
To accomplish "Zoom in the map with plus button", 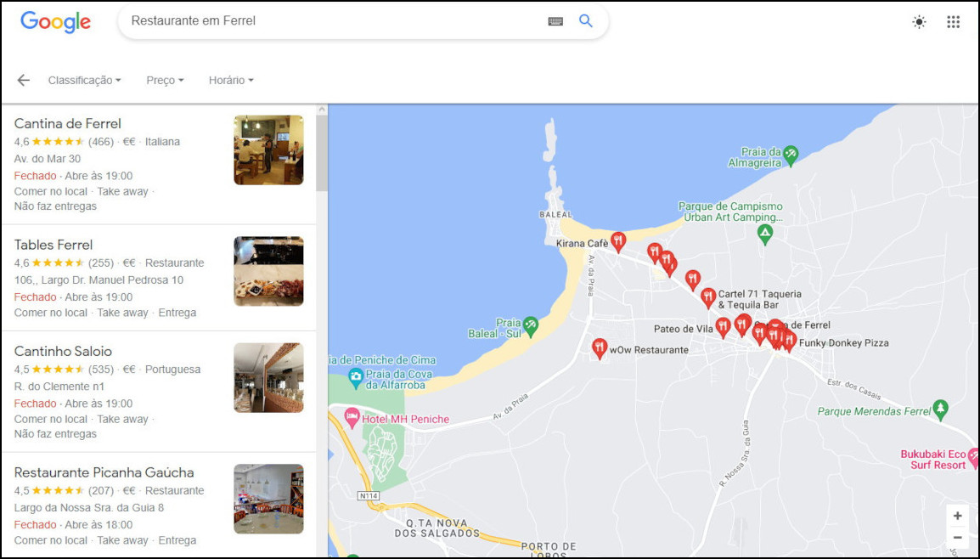I will click(x=958, y=516).
